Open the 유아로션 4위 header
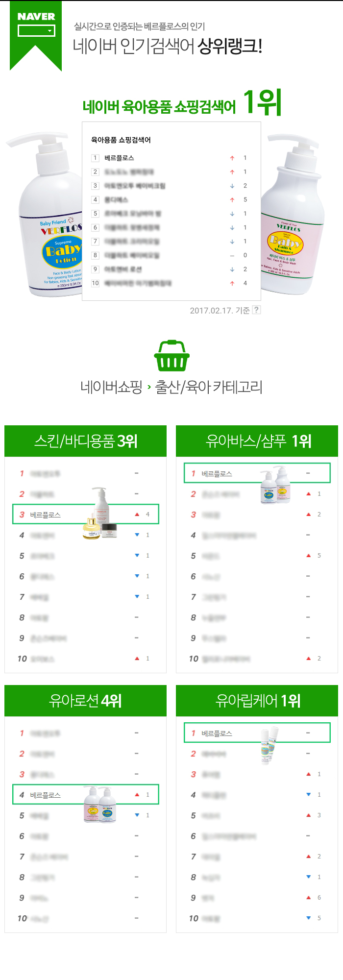This screenshot has height=980, width=343. tap(86, 701)
